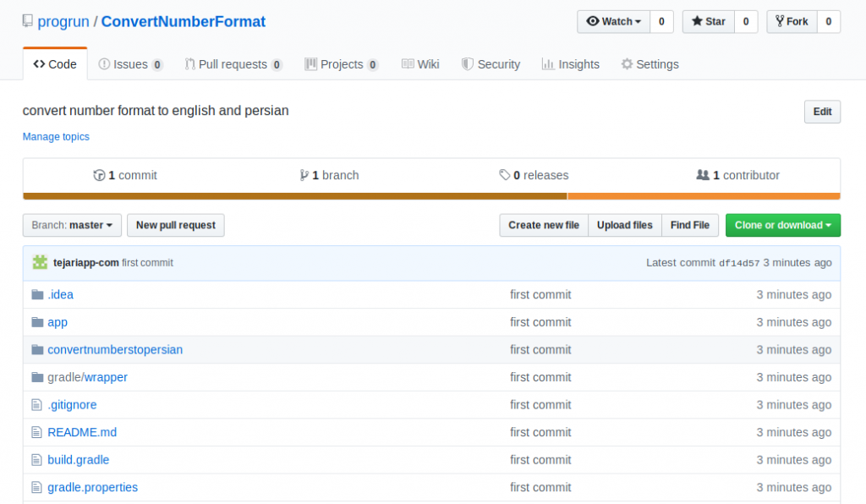Click the app folder icon
This screenshot has width=866, height=504.
click(37, 322)
